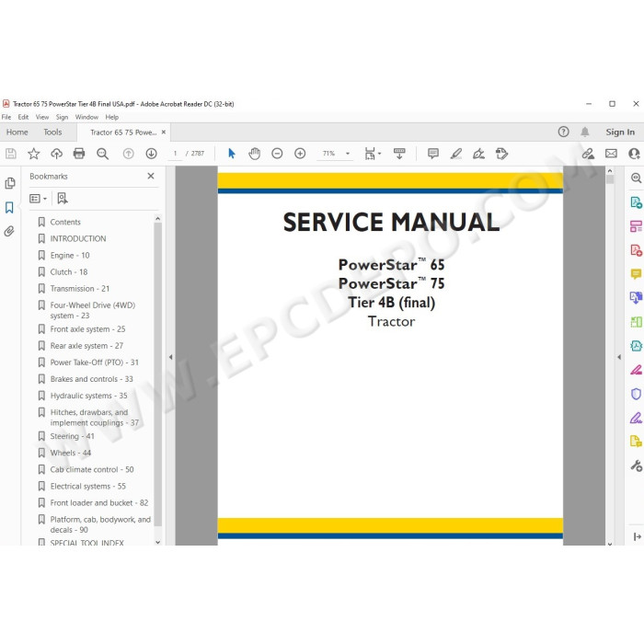Open page thumbnails panel
The image size is (644, 644).
click(x=10, y=183)
